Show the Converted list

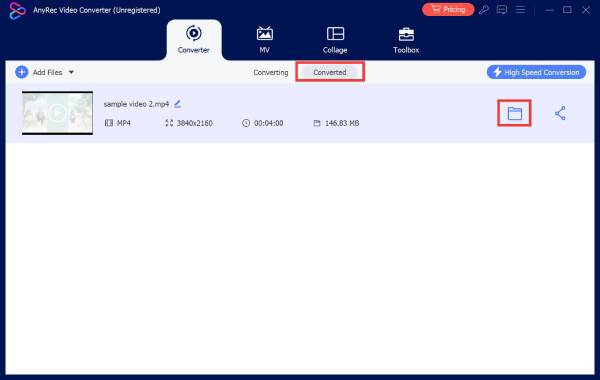329,72
